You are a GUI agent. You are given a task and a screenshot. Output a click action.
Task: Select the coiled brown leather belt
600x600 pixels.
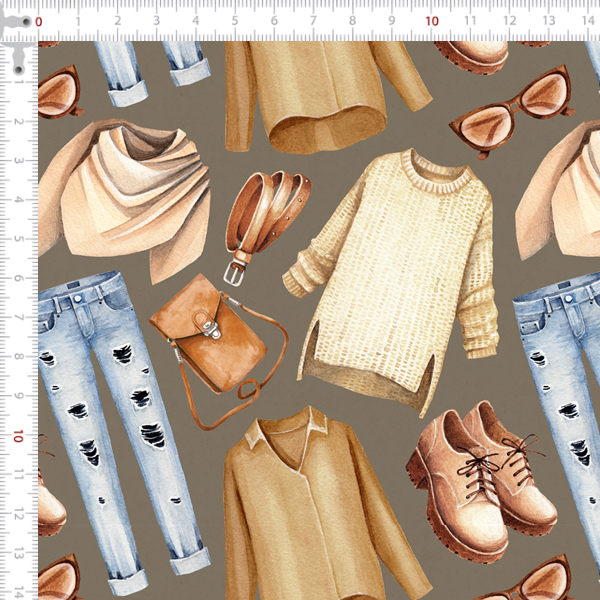pos(267,228)
